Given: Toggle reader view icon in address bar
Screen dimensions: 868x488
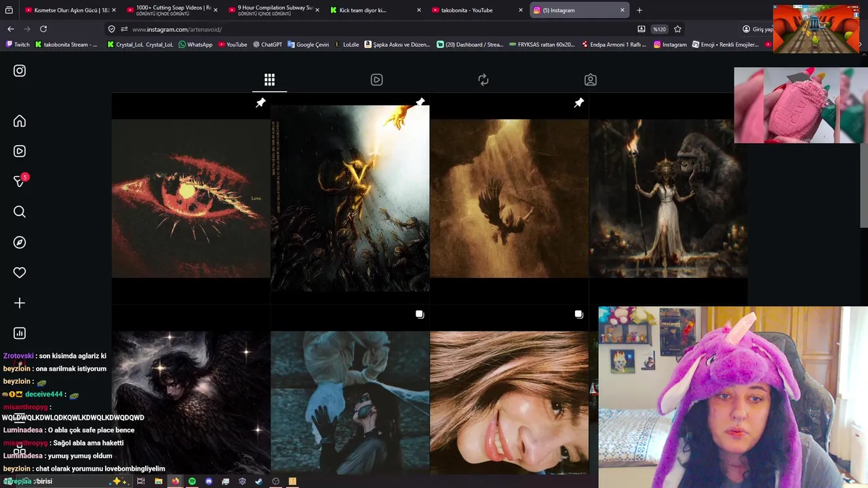Looking at the screenshot, I should coord(642,29).
